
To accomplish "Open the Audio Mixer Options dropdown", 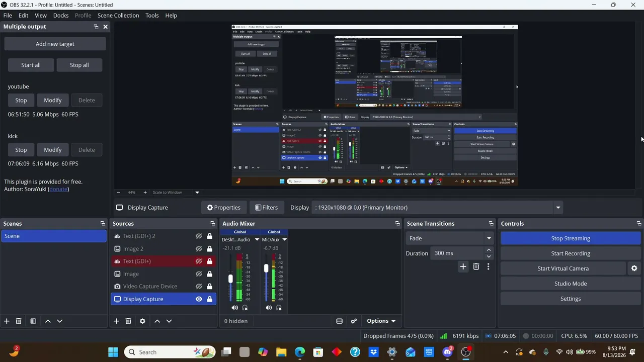I will [381, 321].
